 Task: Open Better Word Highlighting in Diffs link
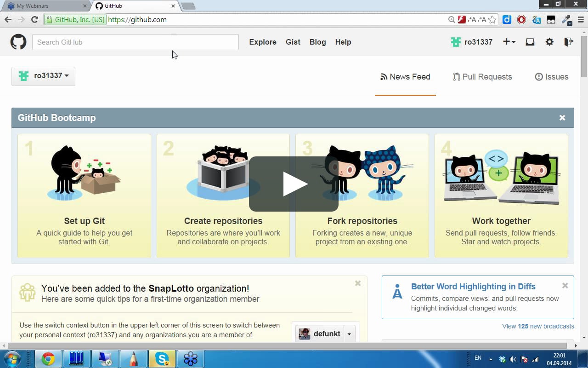coord(473,287)
